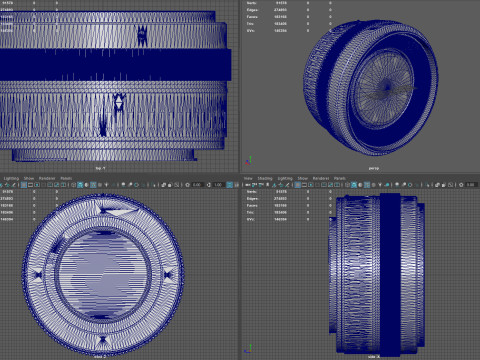
Task: Open Lighting menu in side panel
Action: tap(285, 178)
